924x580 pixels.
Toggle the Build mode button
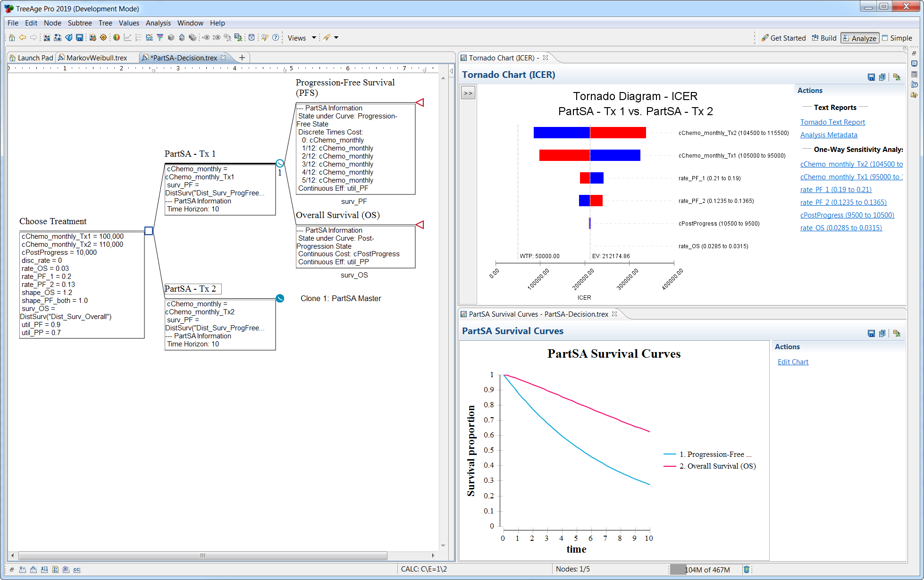tap(824, 38)
